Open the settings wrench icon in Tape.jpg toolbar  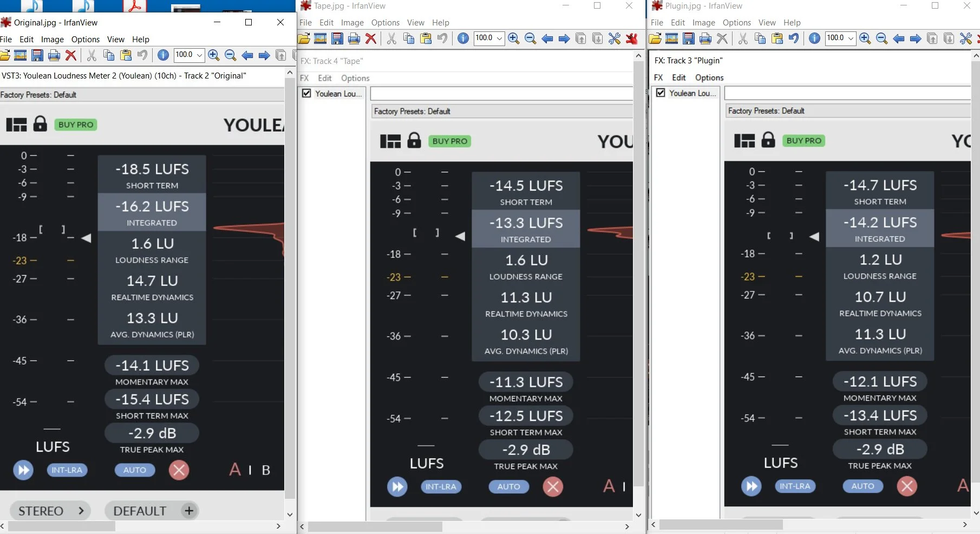tap(614, 38)
